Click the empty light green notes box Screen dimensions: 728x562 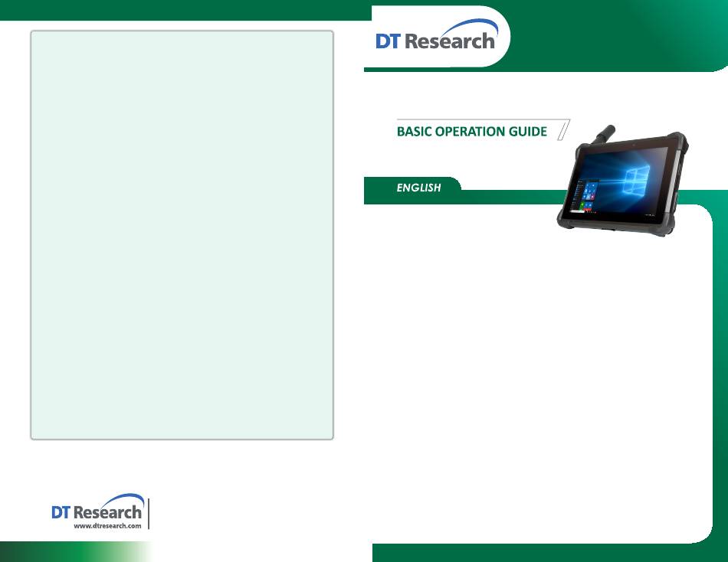(182, 235)
